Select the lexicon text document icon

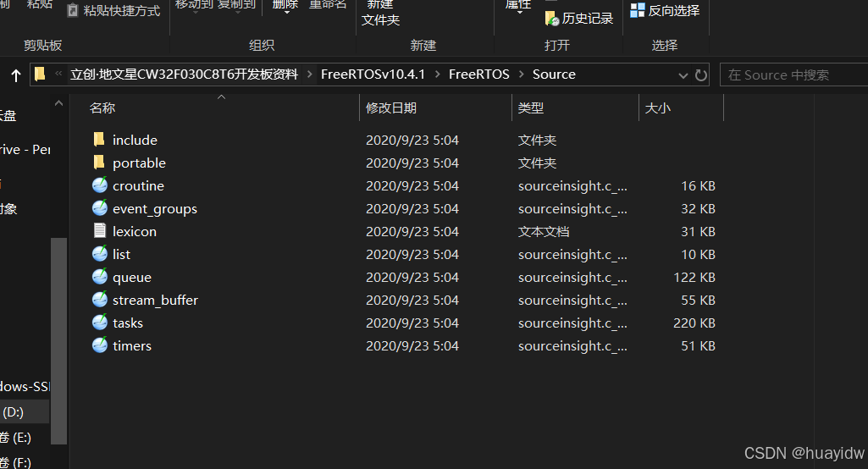click(100, 230)
